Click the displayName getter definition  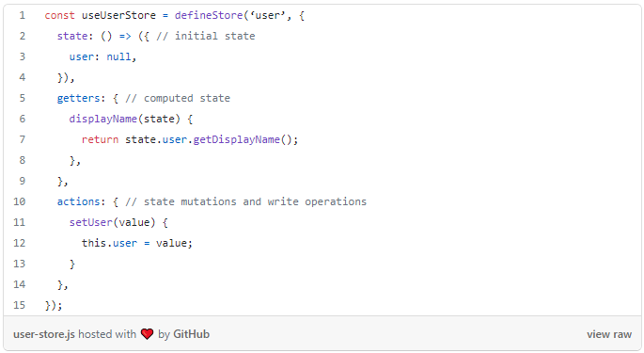click(x=103, y=119)
